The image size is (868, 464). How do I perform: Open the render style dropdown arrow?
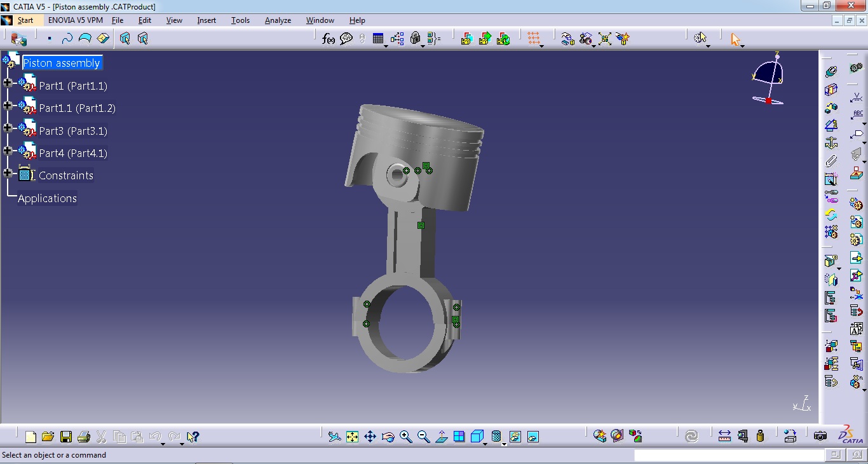504,443
